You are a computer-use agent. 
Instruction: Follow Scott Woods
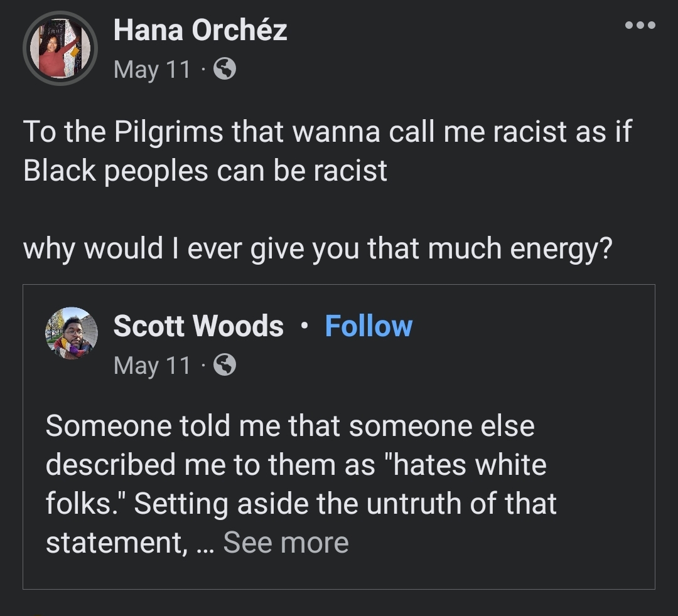369,326
